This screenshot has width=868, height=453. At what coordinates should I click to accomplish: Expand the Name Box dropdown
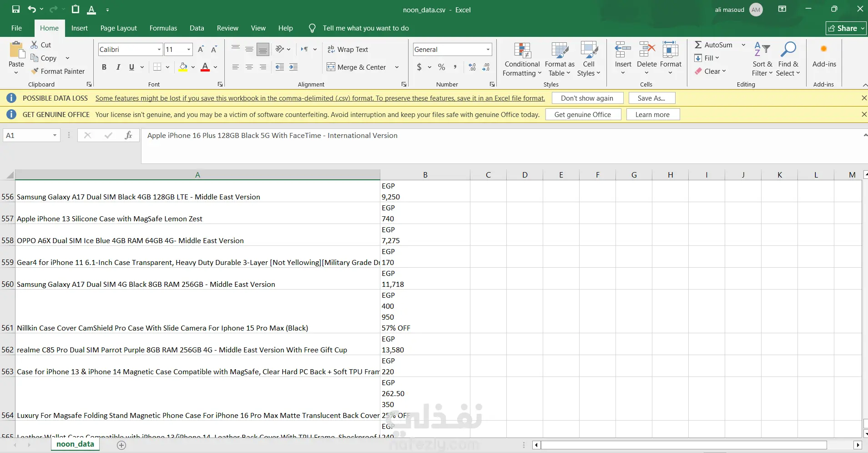tap(55, 135)
